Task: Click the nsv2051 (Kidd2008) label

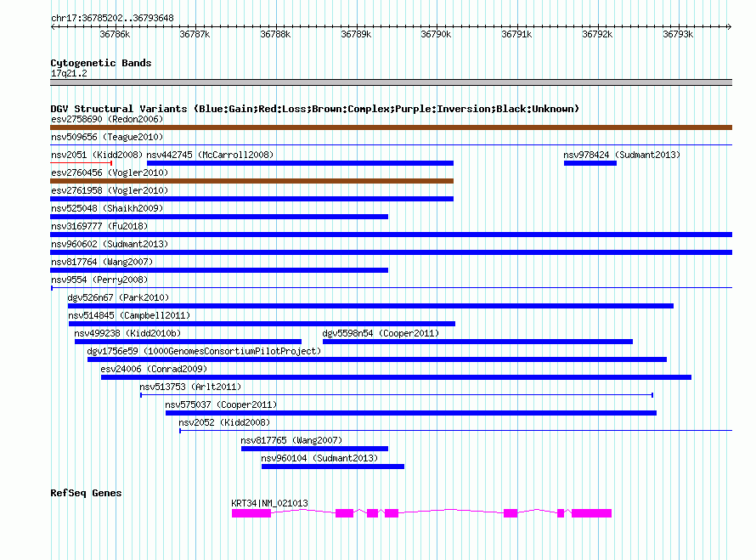Action: tap(97, 155)
